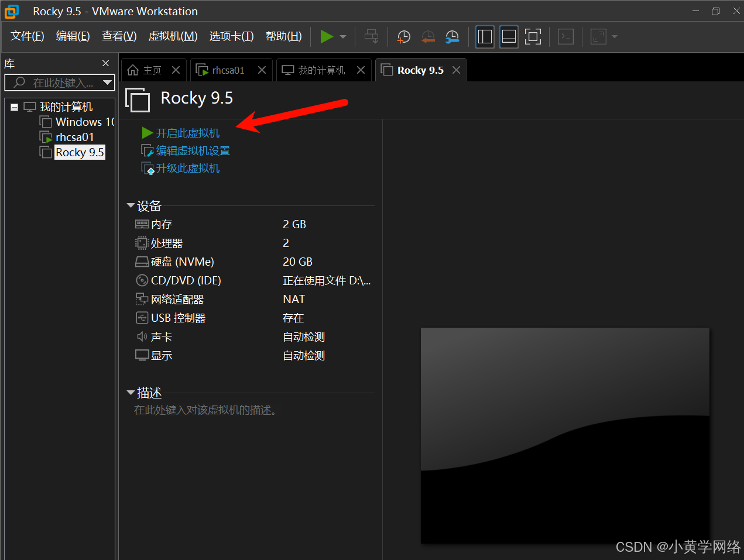744x560 pixels.
Task: Click 开启此虚拟机 link
Action: [188, 133]
